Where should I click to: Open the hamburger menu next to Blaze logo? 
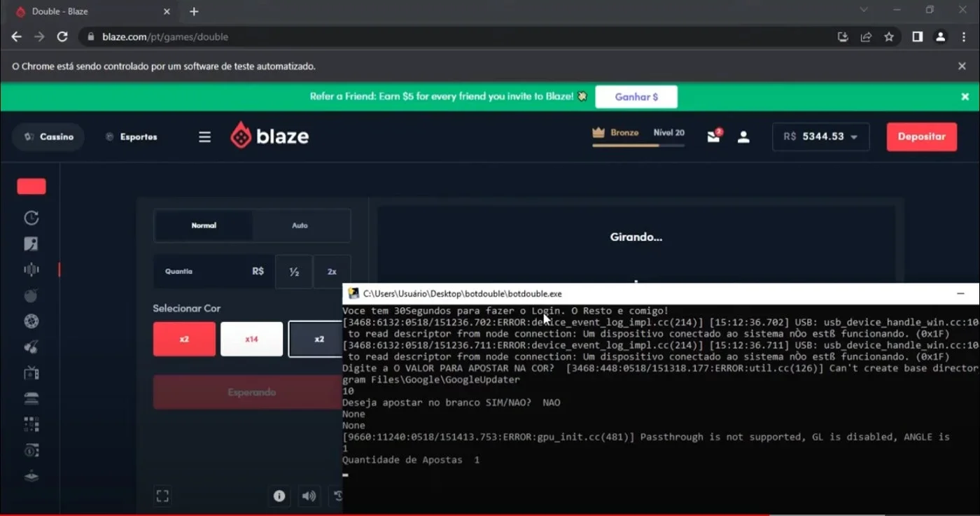[x=204, y=137]
